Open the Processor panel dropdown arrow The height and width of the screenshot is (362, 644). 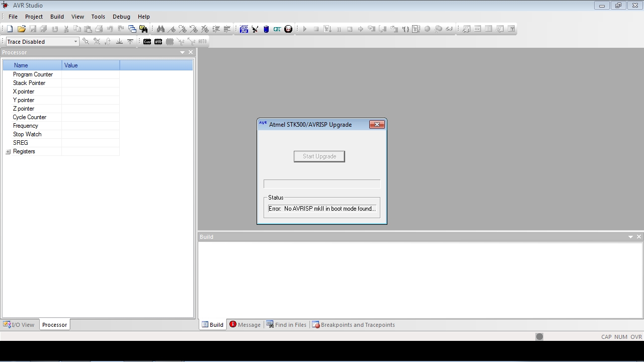coord(182,52)
